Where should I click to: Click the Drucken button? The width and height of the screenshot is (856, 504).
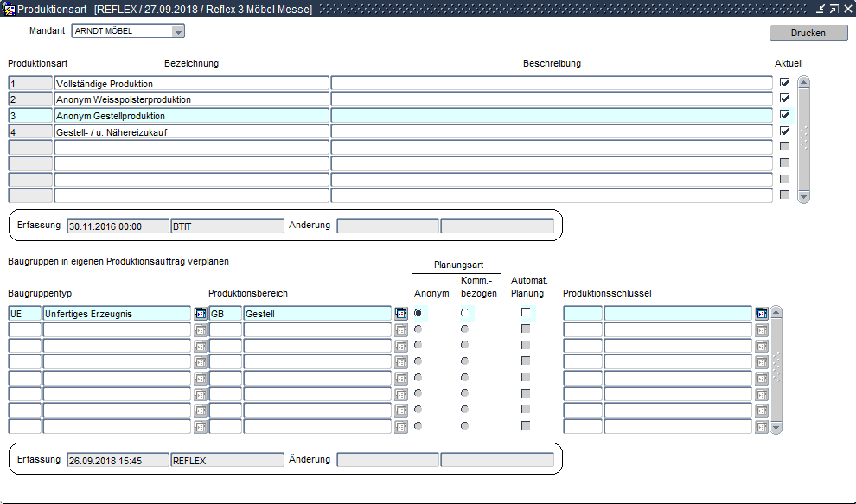click(808, 33)
